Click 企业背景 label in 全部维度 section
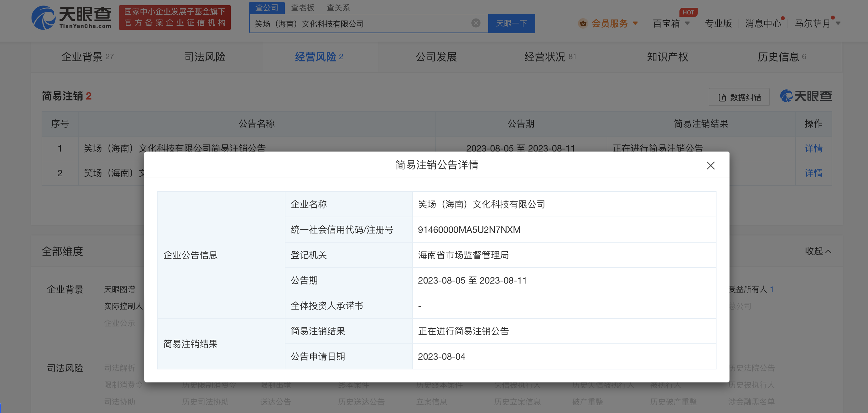868x413 pixels. (x=65, y=289)
